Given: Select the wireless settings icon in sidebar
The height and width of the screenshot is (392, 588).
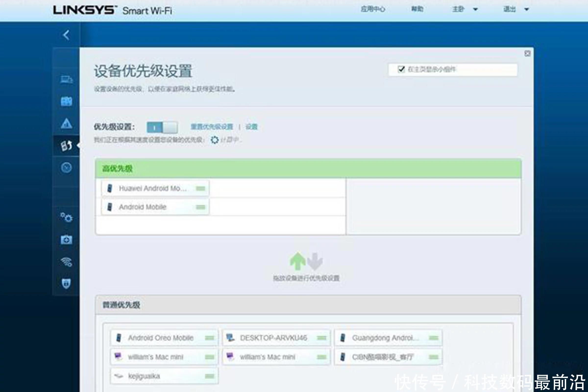Looking at the screenshot, I should coord(66,262).
